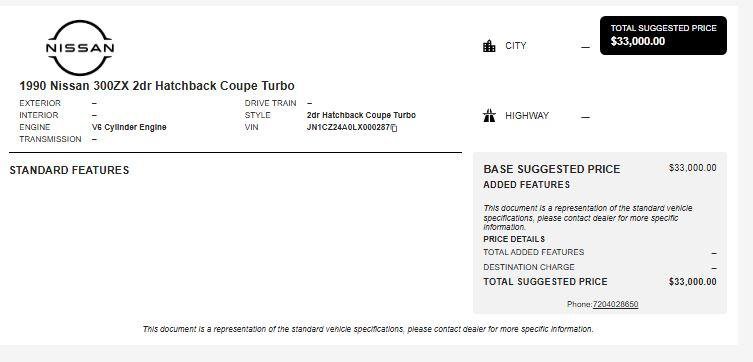Screen dimensions: 753x362
Task: Click the black Total Suggested Price badge
Action: point(663,36)
